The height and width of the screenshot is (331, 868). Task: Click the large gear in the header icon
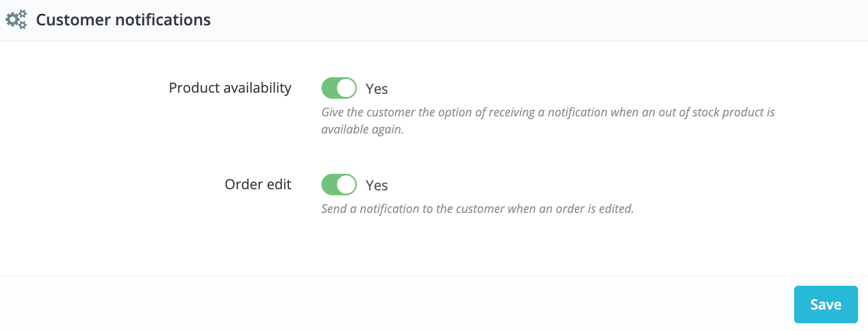pos(12,20)
